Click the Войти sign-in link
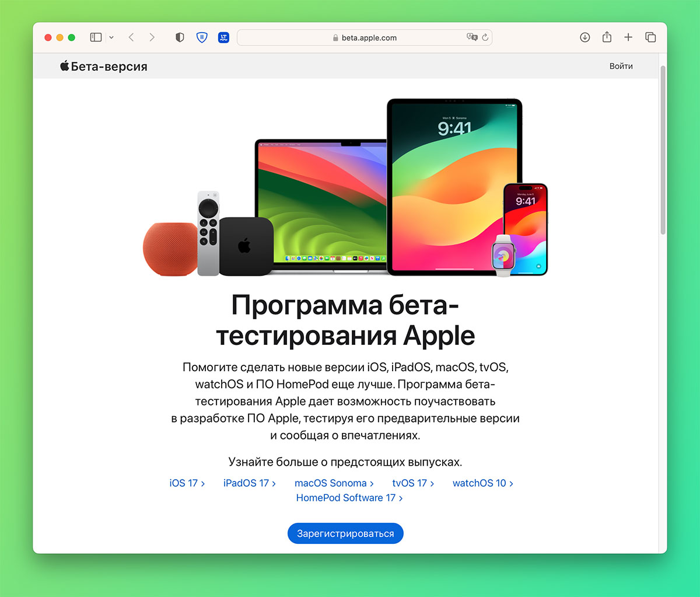The width and height of the screenshot is (700, 597). pos(621,66)
